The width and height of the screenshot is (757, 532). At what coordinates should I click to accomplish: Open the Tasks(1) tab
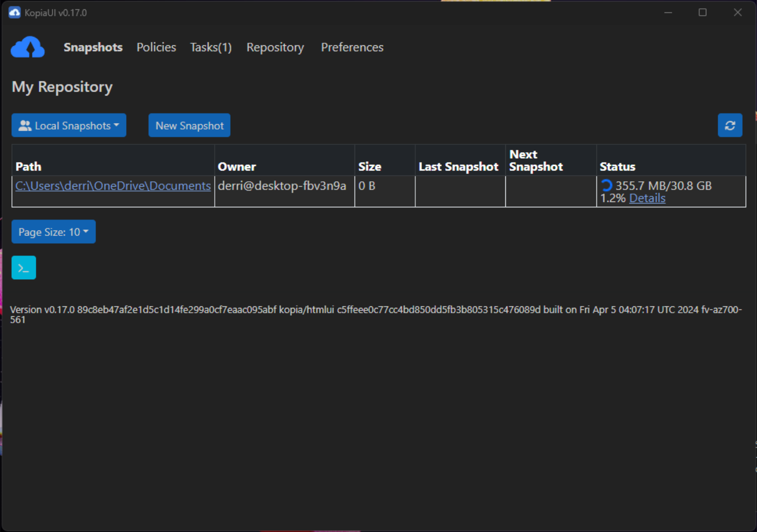(x=211, y=47)
